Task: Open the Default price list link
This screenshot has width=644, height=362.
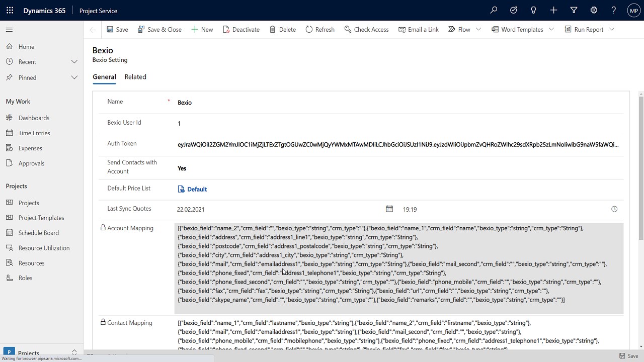Action: 197,190
